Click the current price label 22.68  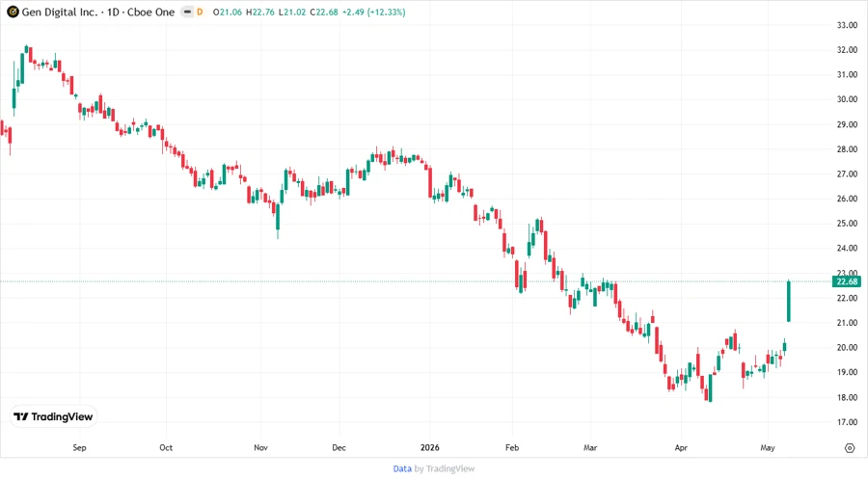point(847,281)
